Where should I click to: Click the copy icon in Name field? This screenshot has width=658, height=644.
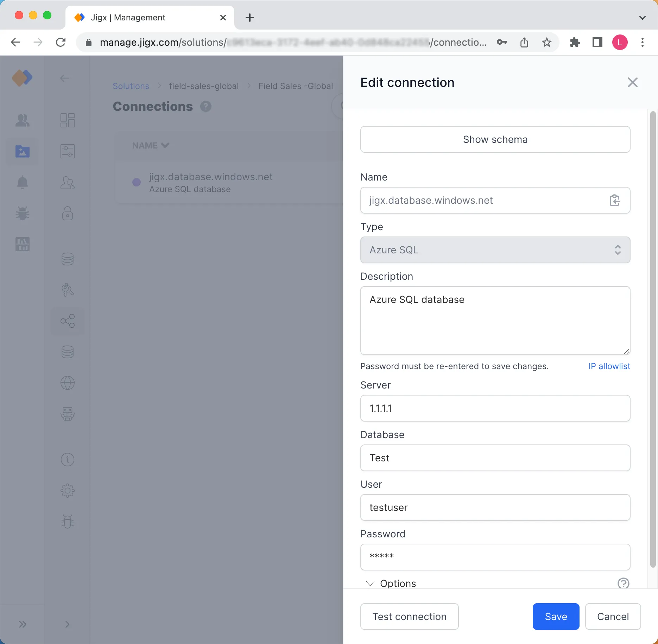click(x=615, y=200)
